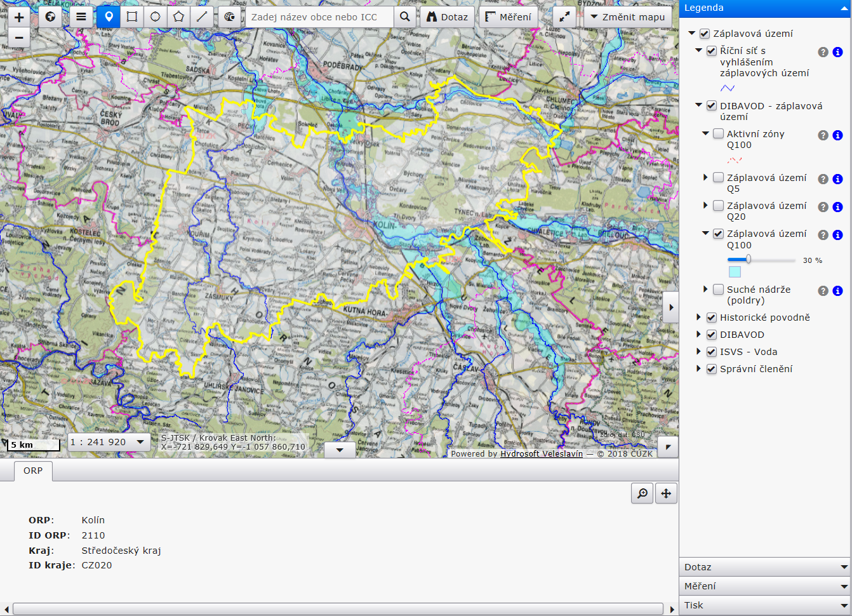The height and width of the screenshot is (616, 852).
Task: Enable Aktivní zóny Q100 layer
Action: pos(718,134)
